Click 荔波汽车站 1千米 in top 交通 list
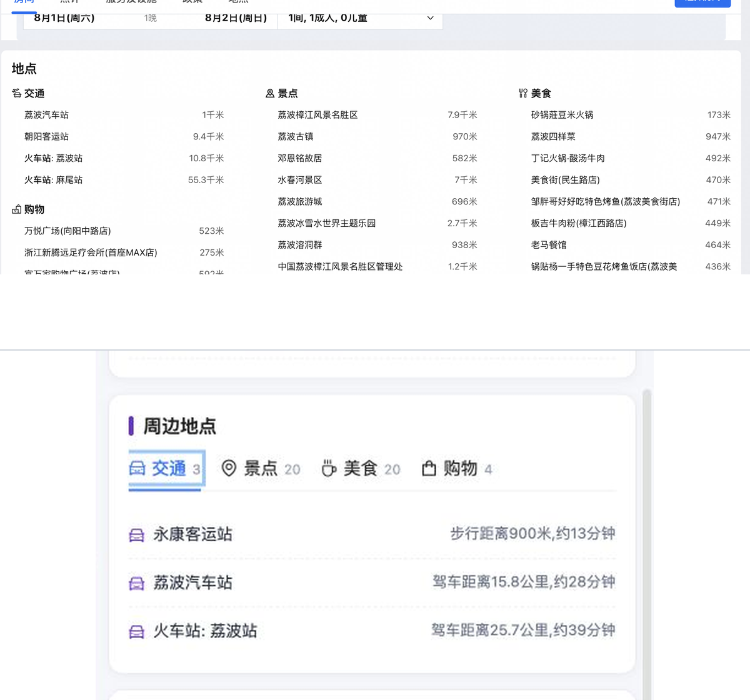 pos(124,115)
